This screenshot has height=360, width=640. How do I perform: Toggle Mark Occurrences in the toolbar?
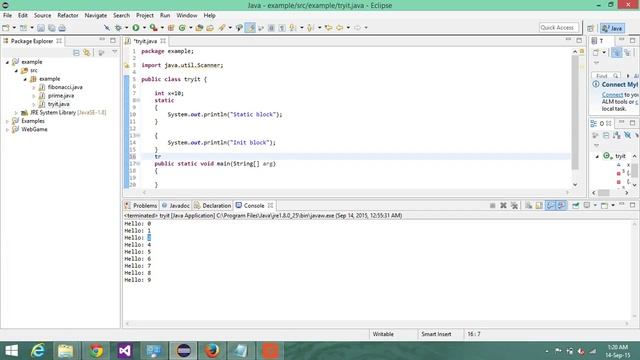tap(250, 28)
